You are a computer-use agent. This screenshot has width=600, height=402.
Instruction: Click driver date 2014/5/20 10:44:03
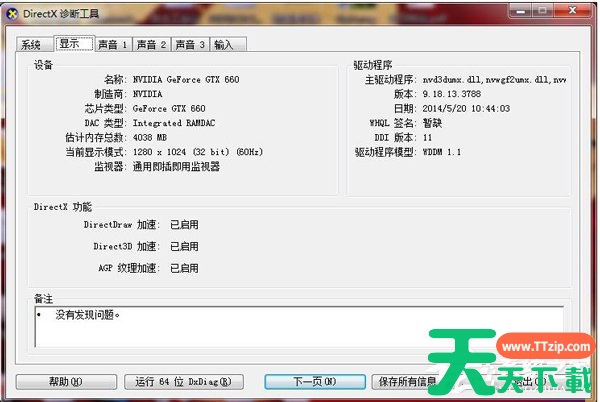[466, 109]
